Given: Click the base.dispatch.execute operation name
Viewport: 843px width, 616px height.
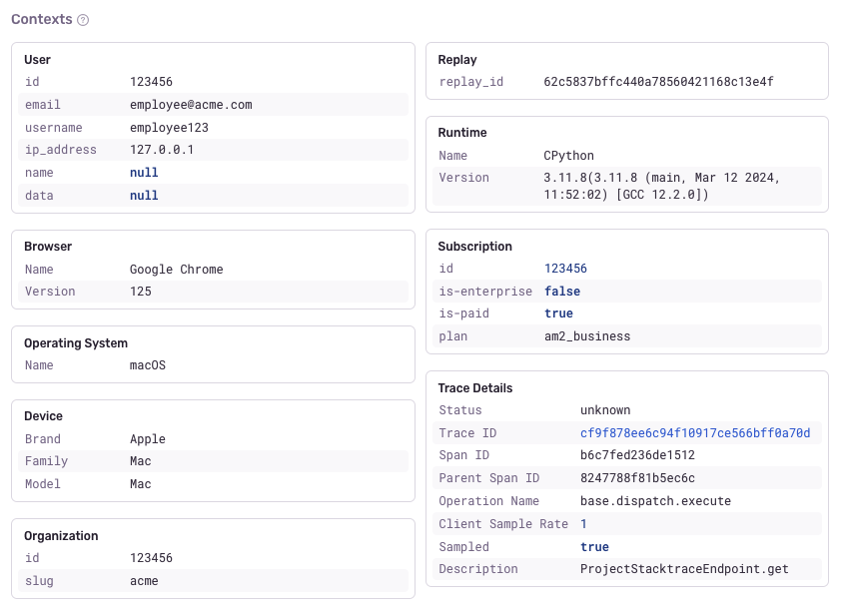Looking at the screenshot, I should (x=655, y=501).
